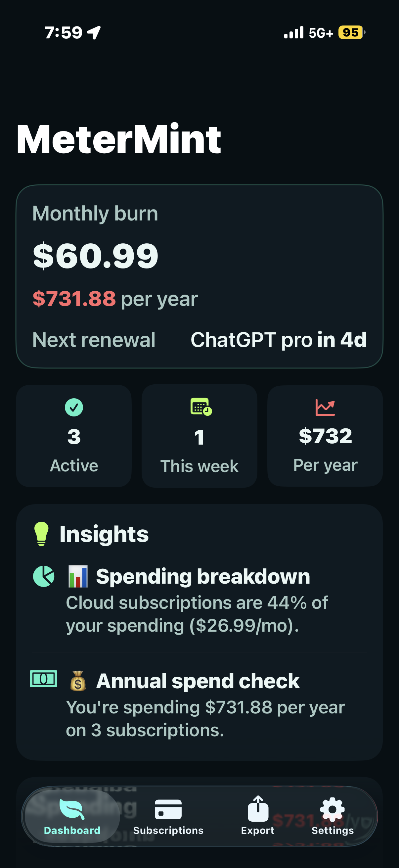399x868 pixels.
Task: Tap the 3 Active stat card
Action: 74,436
